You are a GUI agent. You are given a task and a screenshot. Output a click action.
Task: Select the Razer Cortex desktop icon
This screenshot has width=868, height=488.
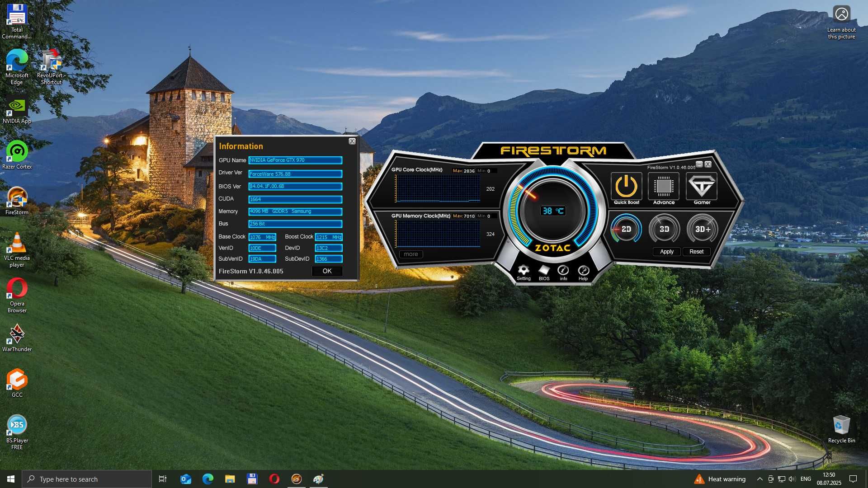pos(17,155)
